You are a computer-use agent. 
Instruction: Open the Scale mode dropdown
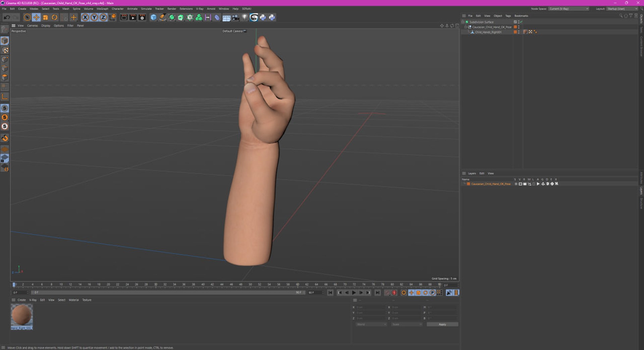coord(407,324)
